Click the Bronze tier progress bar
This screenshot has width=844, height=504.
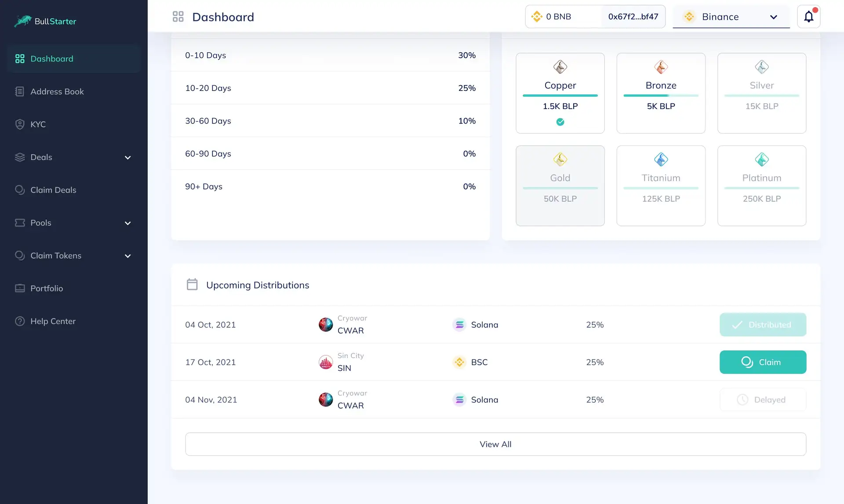661,95
